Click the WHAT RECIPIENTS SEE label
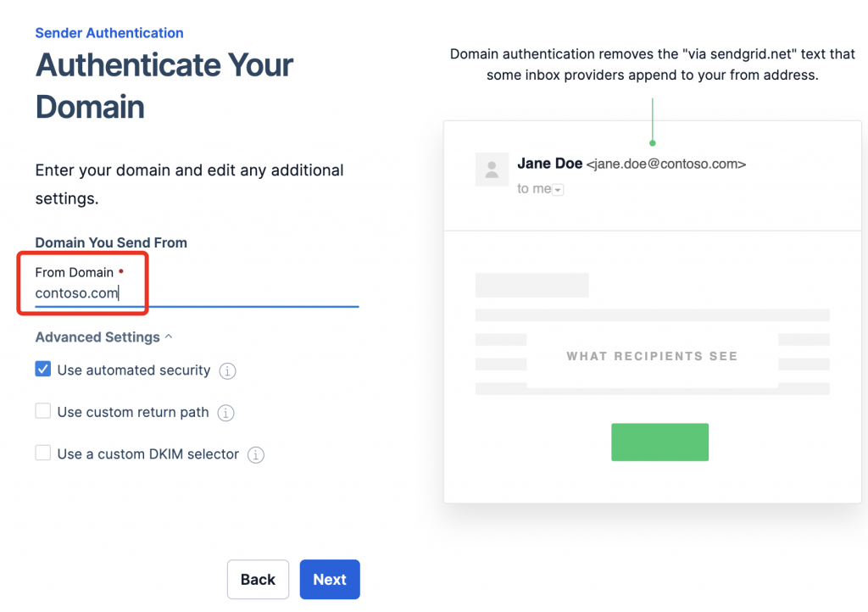The width and height of the screenshot is (868, 612). coord(652,356)
